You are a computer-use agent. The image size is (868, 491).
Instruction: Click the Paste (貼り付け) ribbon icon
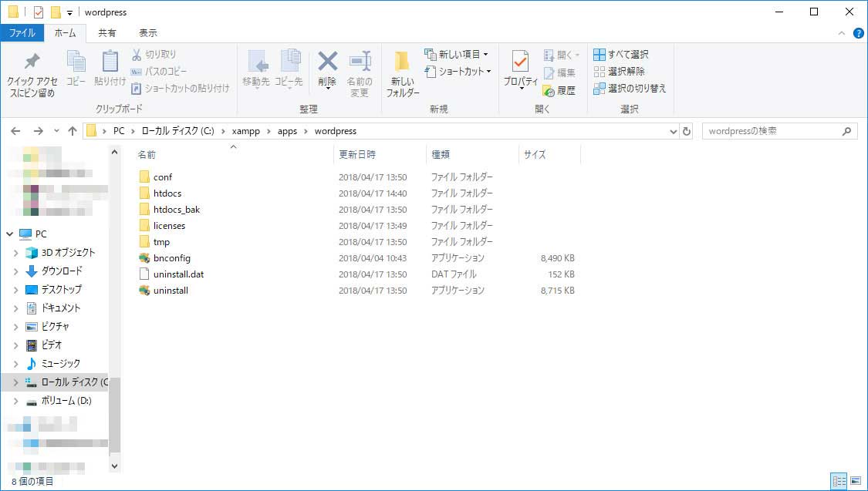coord(110,62)
